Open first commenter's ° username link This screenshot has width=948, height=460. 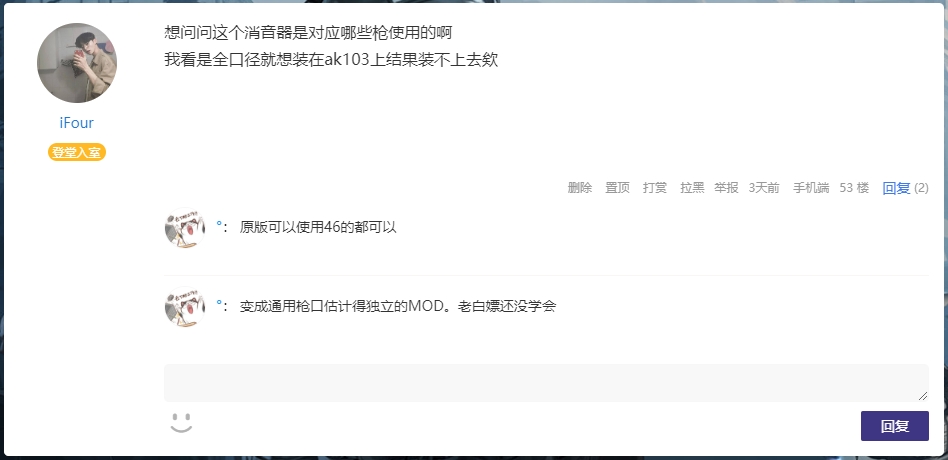point(219,224)
